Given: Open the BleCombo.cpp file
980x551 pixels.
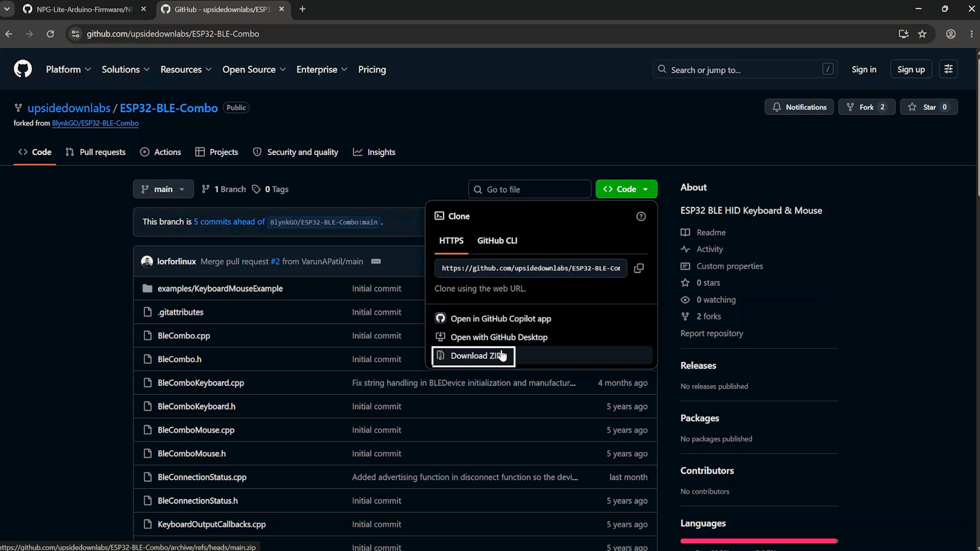Looking at the screenshot, I should tap(184, 335).
